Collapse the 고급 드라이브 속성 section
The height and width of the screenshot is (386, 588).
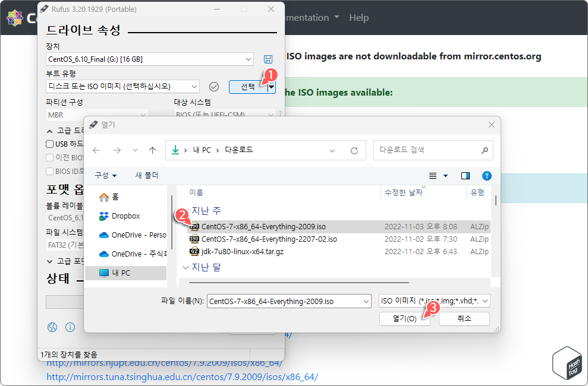[x=49, y=131]
